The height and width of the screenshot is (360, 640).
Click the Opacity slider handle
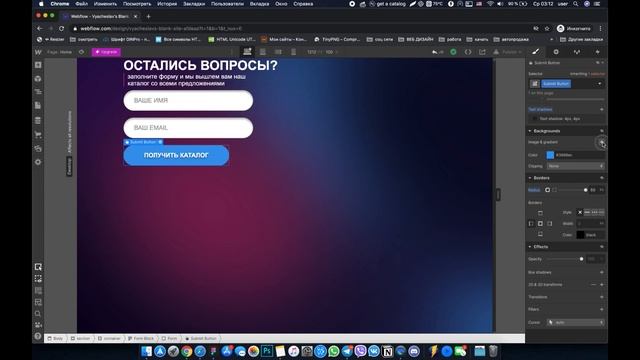(581, 259)
